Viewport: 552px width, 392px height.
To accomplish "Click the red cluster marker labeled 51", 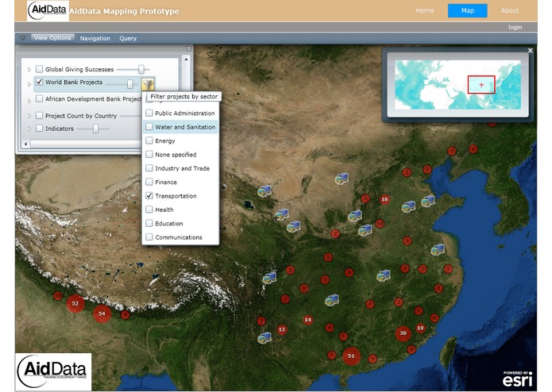I will pos(351,355).
